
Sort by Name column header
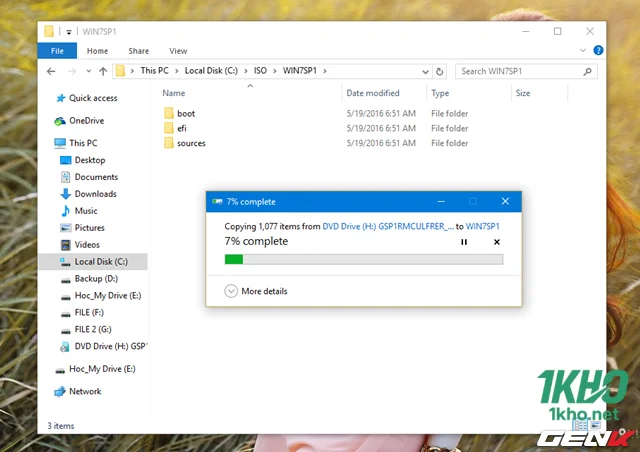pos(173,93)
